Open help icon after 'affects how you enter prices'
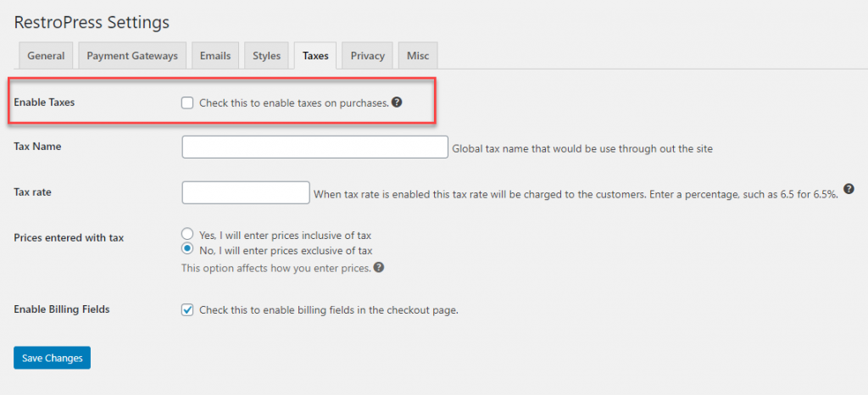This screenshot has height=395, width=868. click(x=379, y=267)
